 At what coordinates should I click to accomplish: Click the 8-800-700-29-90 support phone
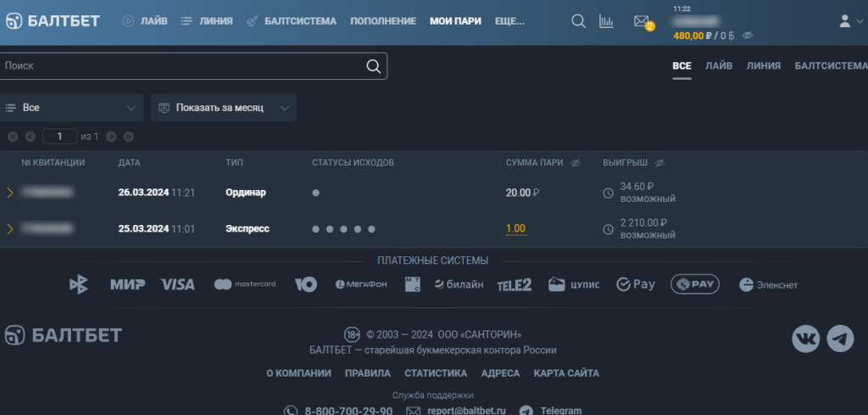pyautogui.click(x=348, y=411)
